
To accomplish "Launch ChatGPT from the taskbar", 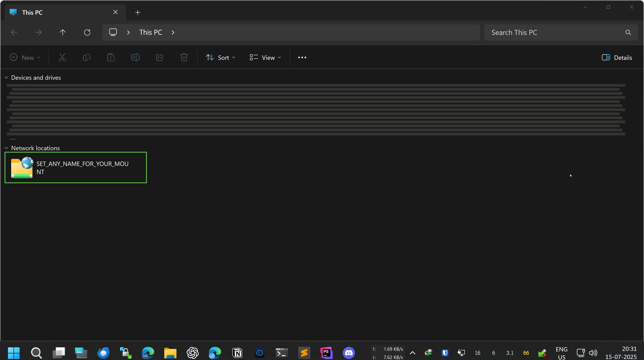I will [193, 353].
